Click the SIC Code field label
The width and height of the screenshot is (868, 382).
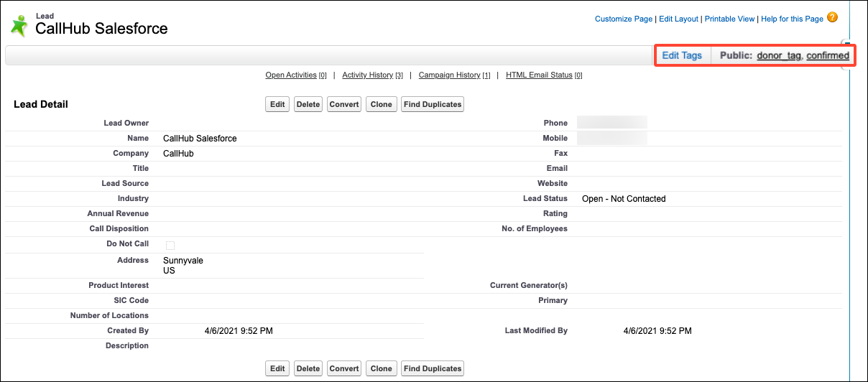coord(131,301)
